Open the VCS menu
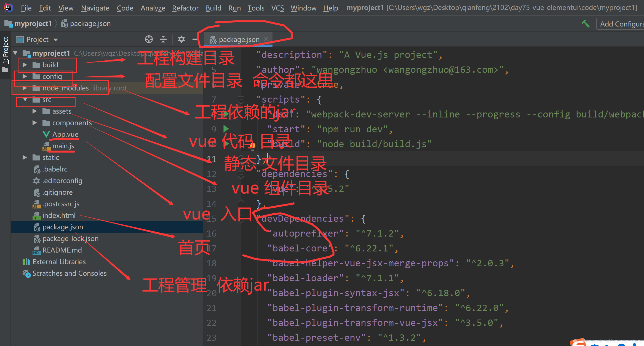The width and height of the screenshot is (644, 346). pyautogui.click(x=277, y=8)
